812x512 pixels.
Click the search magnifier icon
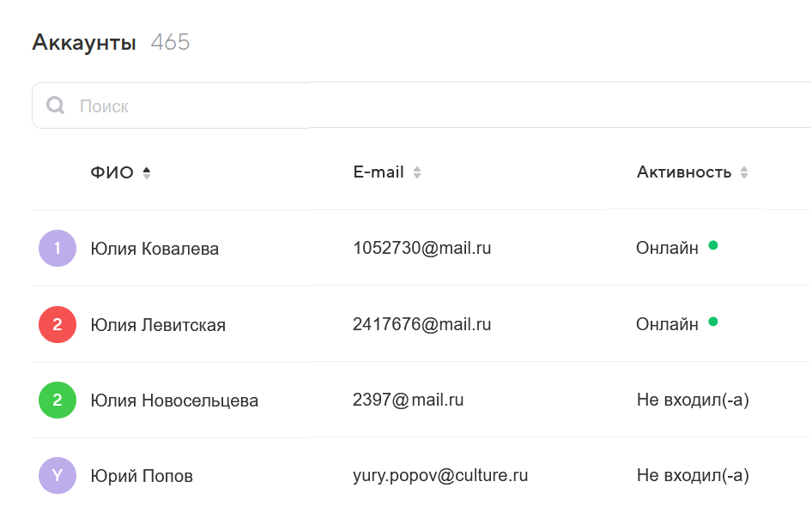tap(56, 105)
